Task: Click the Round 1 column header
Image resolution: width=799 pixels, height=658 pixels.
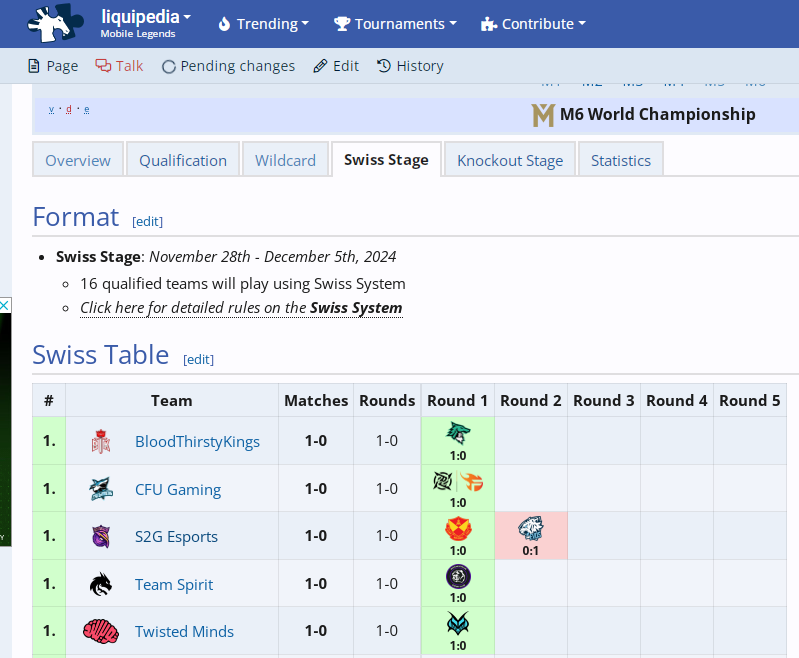Action: click(458, 401)
